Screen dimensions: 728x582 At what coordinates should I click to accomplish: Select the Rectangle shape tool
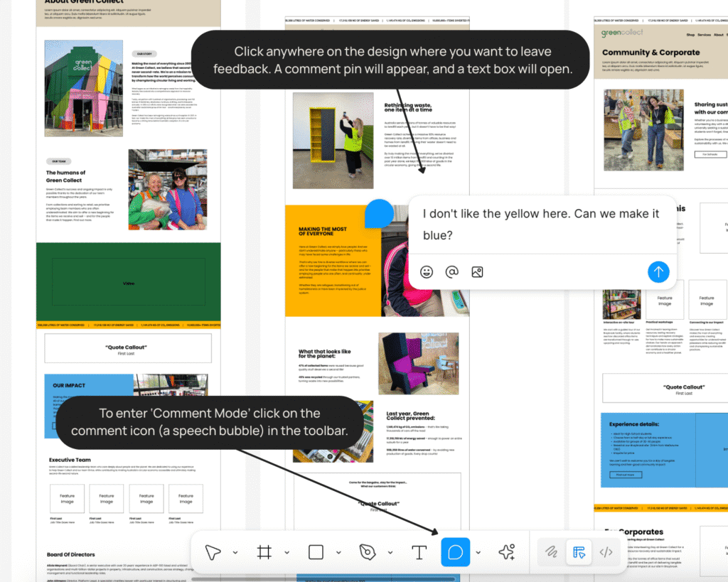click(316, 552)
